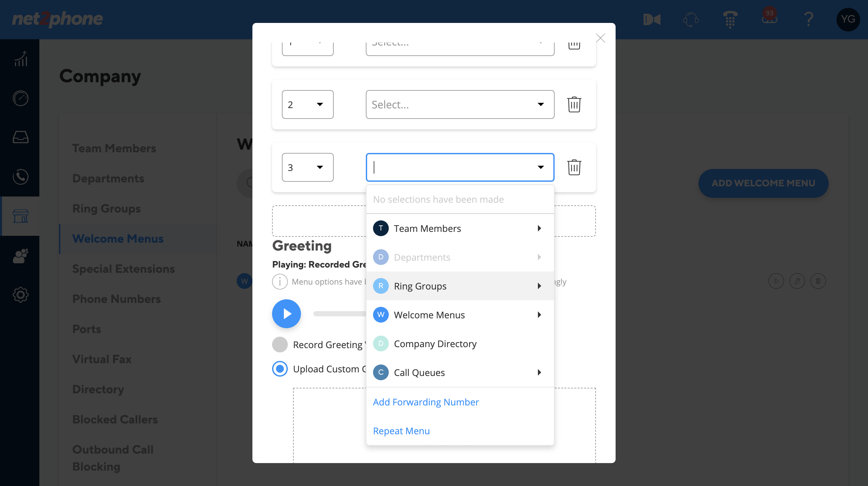This screenshot has width=868, height=486.
Task: Click Repeat Menu link
Action: coord(401,431)
